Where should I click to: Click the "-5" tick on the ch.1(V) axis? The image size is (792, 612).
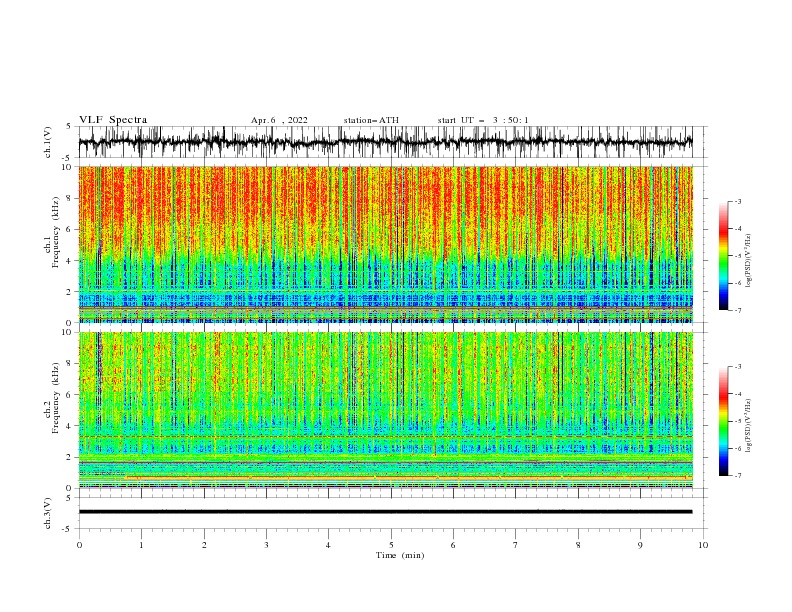67,158
